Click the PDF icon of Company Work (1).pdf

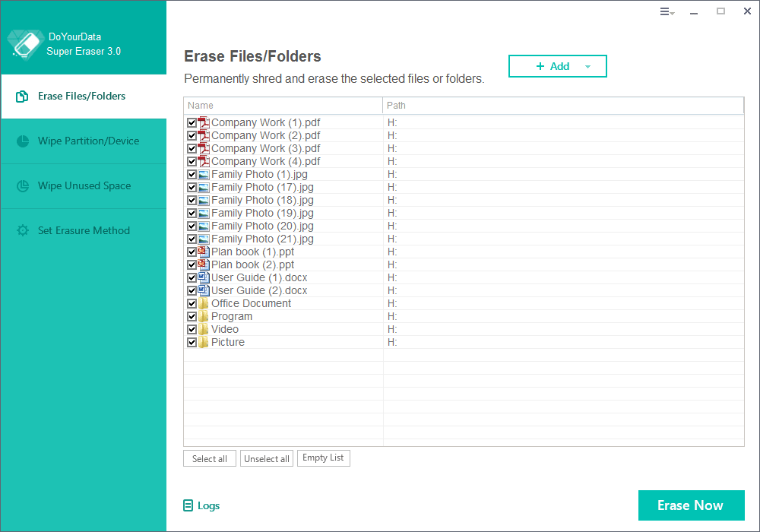[x=204, y=122]
